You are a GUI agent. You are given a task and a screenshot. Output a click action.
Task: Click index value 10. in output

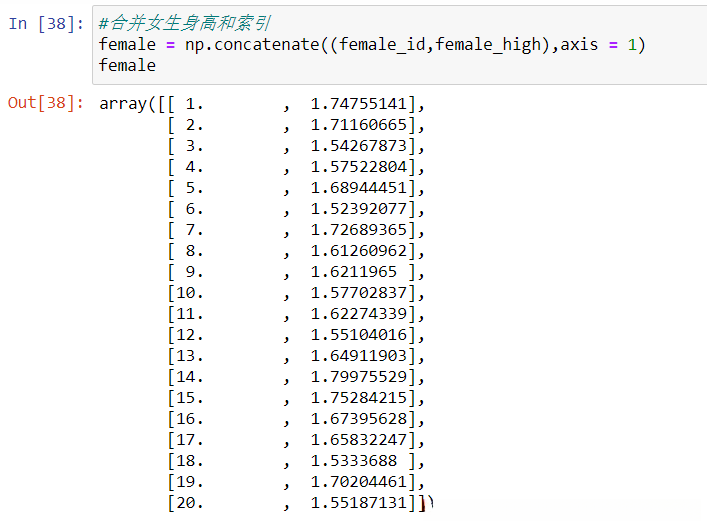coord(190,293)
